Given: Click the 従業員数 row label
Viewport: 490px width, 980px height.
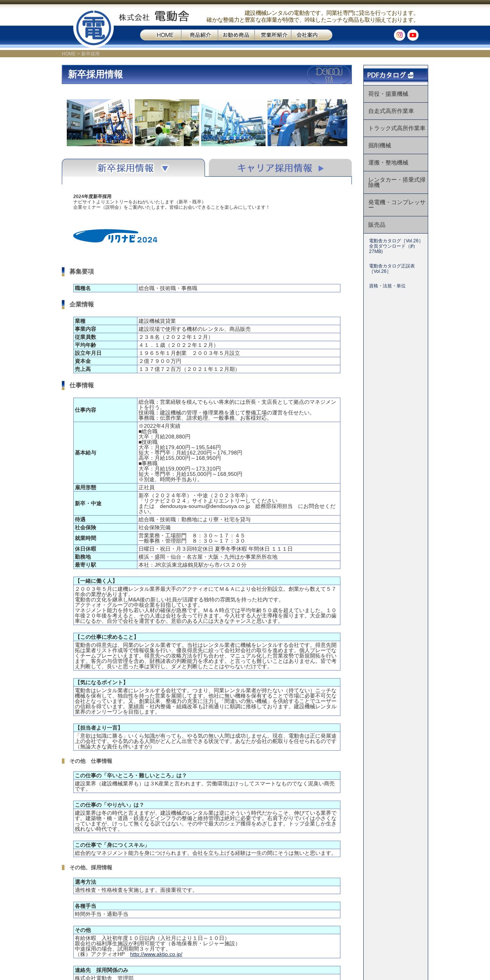Looking at the screenshot, I should [105, 337].
